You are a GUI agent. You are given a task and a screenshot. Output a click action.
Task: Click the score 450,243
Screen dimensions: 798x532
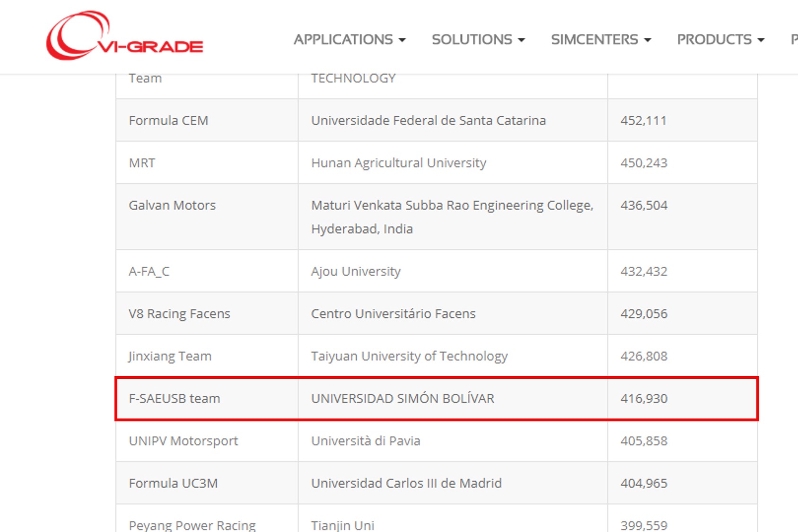(644, 163)
